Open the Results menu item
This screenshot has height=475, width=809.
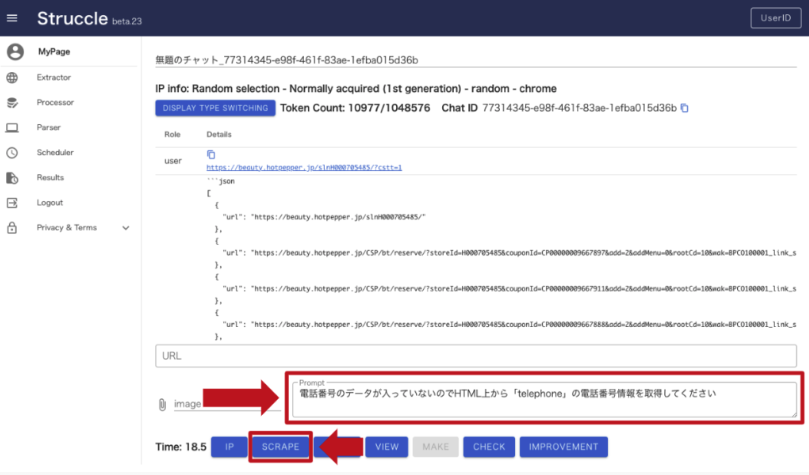[x=50, y=177]
